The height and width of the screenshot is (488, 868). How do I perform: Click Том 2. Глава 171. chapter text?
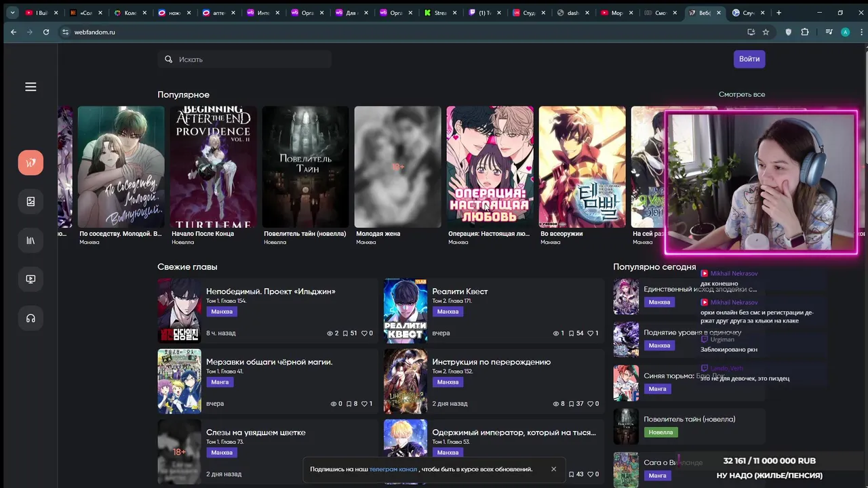pos(452,301)
